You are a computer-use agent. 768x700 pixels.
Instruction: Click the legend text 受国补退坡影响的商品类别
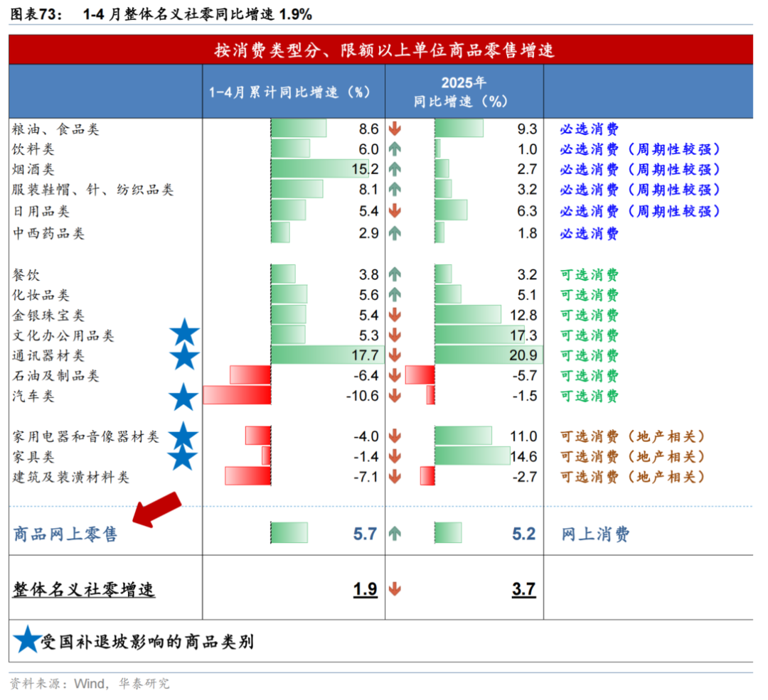coord(148,641)
